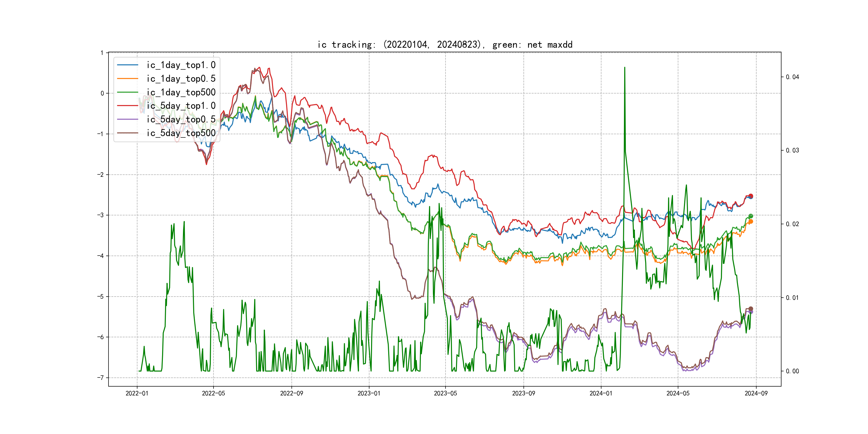Click the ic_1day_top500 legend label
868x434 pixels.
(x=181, y=92)
